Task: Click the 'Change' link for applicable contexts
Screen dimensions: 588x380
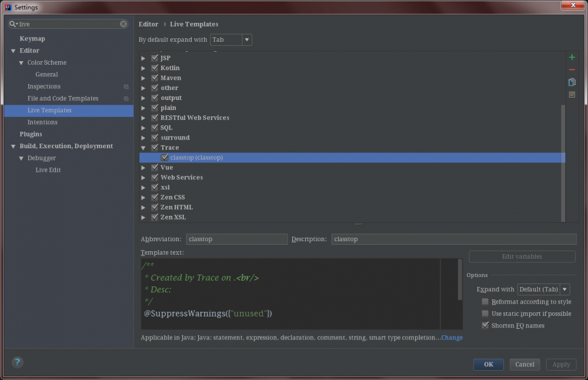Action: pos(452,337)
